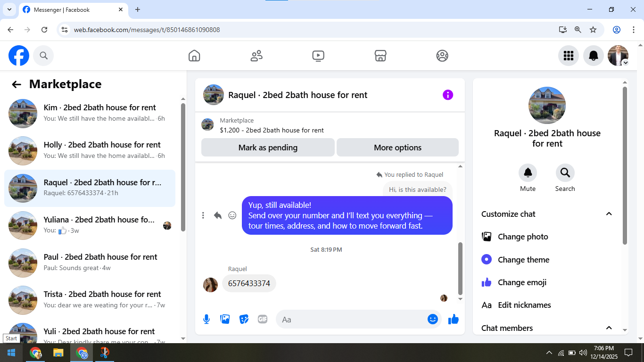Open the Holly 2bed 2bath conversation
Viewport: 644px width, 362px height.
click(90, 151)
